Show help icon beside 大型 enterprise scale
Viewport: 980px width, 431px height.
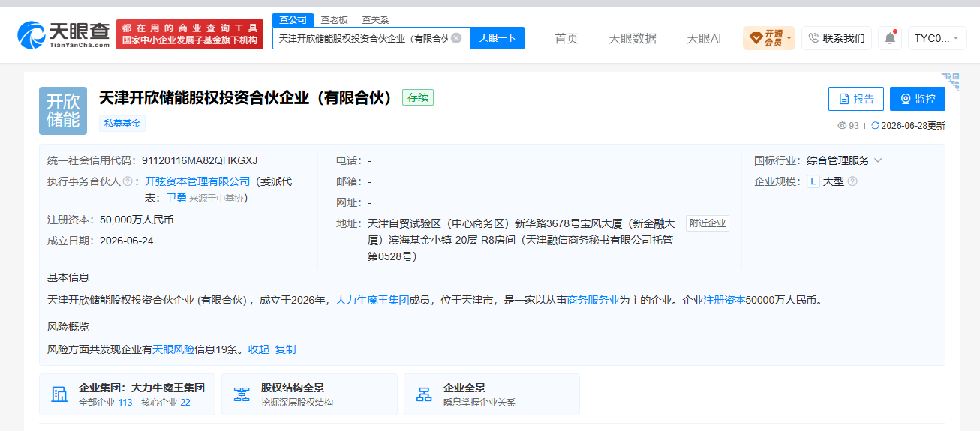click(x=852, y=181)
